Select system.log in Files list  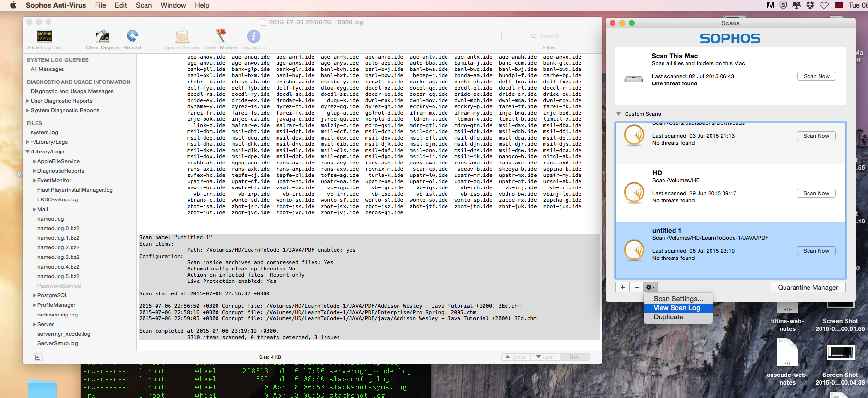[44, 132]
